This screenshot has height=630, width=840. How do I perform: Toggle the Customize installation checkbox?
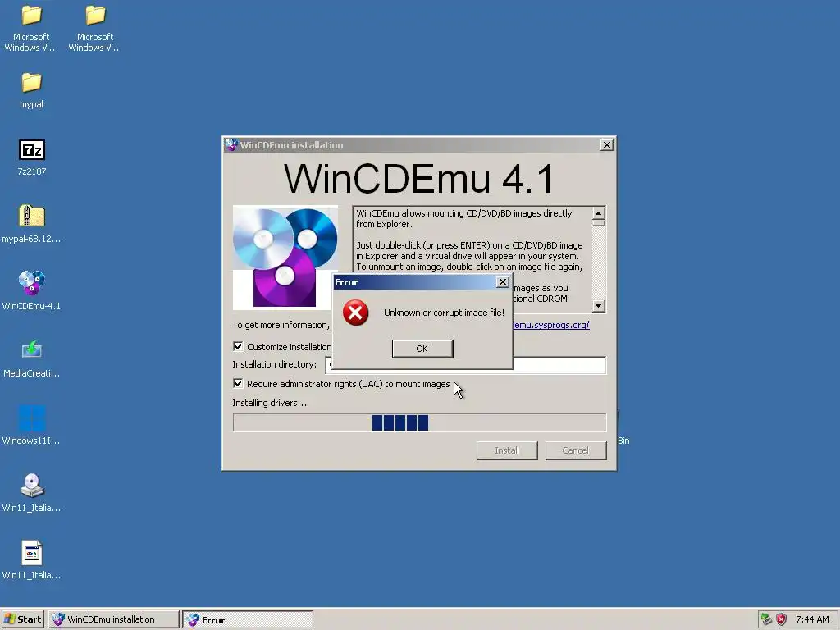point(238,347)
